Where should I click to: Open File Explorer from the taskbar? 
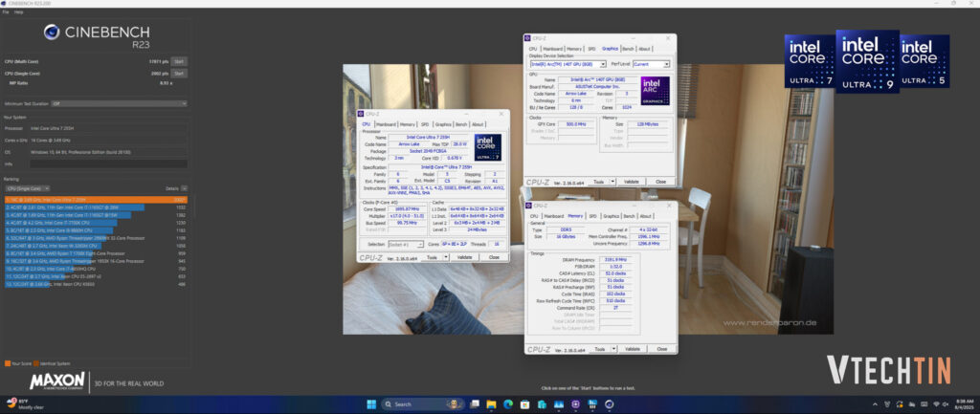point(491,404)
